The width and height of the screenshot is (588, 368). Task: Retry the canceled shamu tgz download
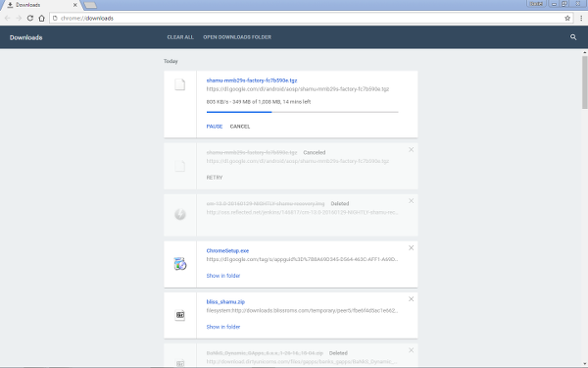(x=215, y=178)
